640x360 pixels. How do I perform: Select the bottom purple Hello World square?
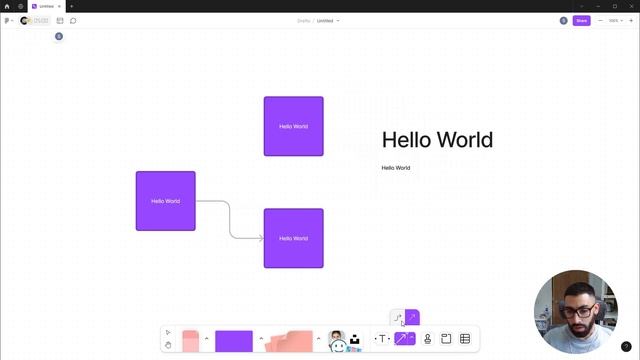pyautogui.click(x=293, y=238)
